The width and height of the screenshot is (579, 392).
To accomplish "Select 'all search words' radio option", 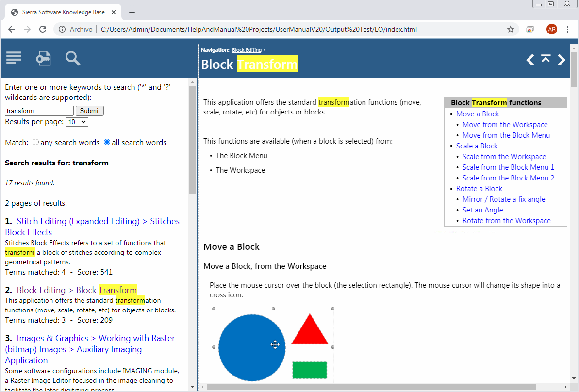I will click(x=107, y=142).
